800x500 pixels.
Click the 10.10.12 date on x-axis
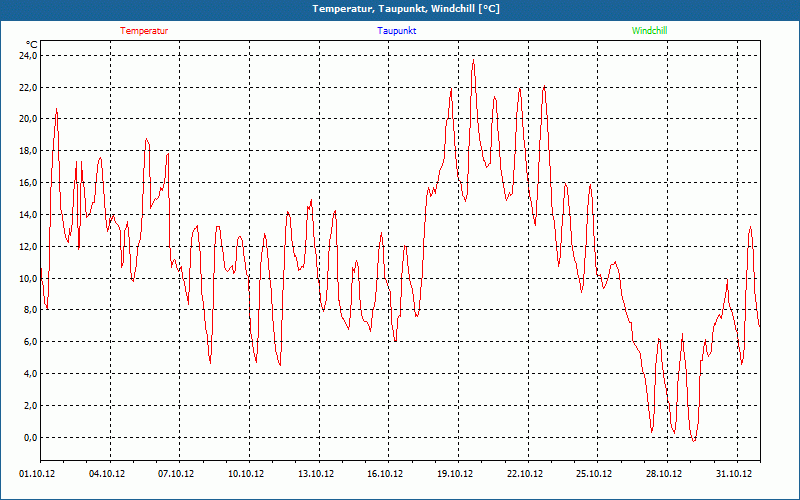(246, 474)
